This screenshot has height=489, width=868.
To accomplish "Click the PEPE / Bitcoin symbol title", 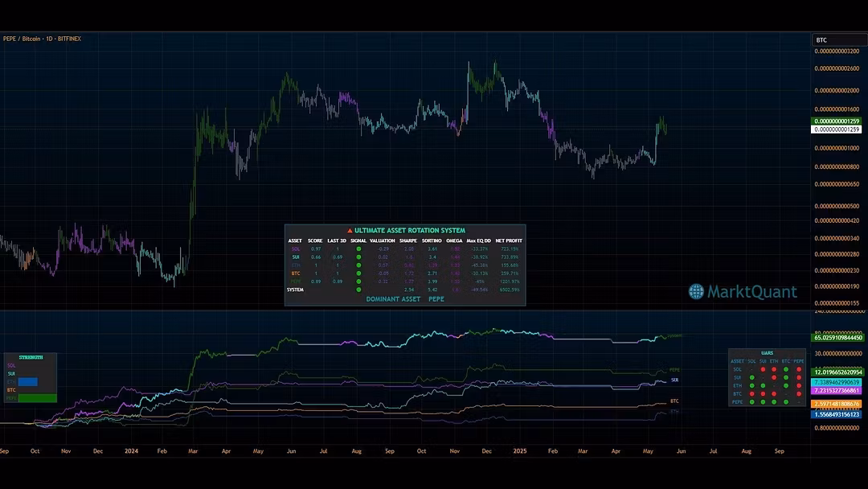I will click(x=41, y=39).
